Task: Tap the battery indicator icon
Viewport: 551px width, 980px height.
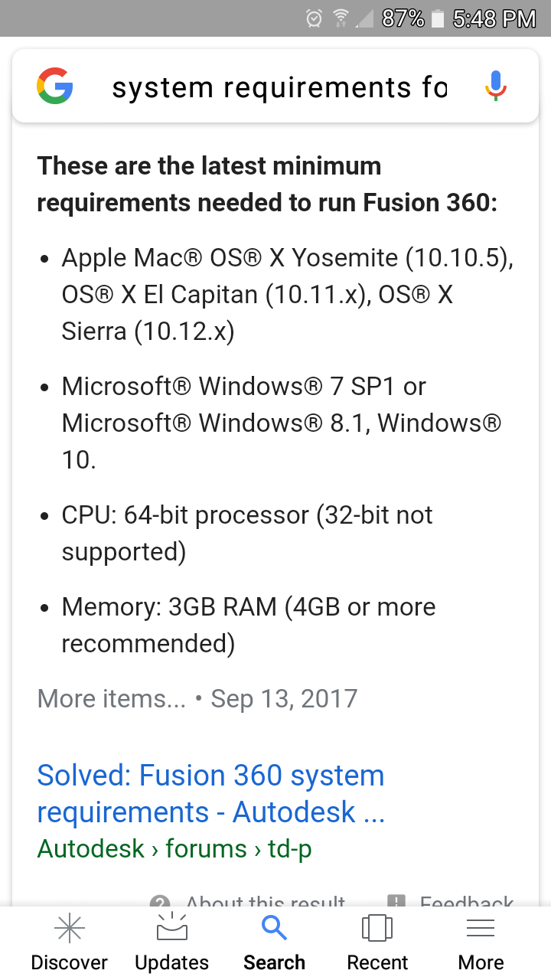Action: pyautogui.click(x=438, y=18)
